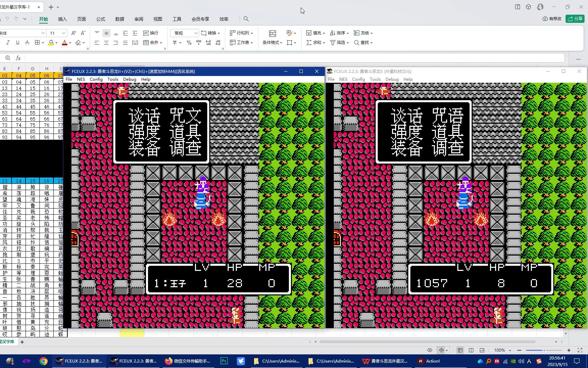
Task: Apply thousands separator format
Action: tap(199, 43)
